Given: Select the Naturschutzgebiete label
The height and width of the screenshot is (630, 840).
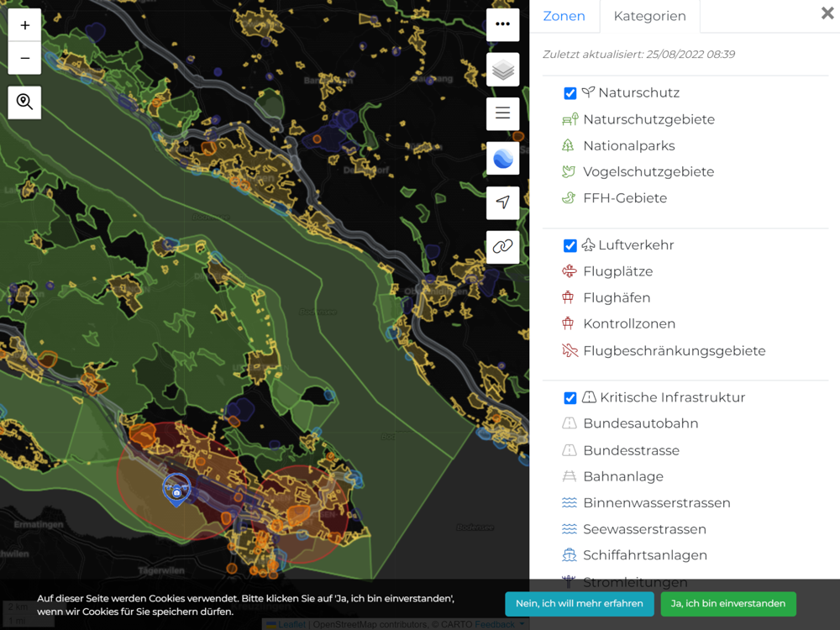Looking at the screenshot, I should (648, 119).
